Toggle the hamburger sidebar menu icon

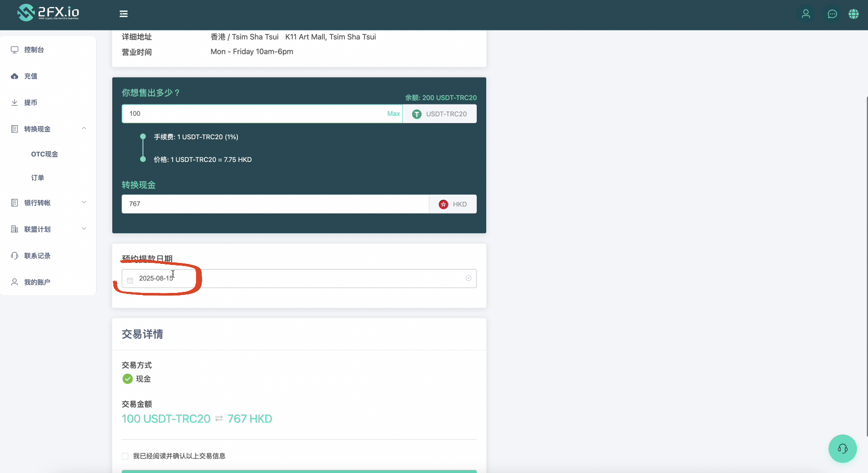coord(124,14)
